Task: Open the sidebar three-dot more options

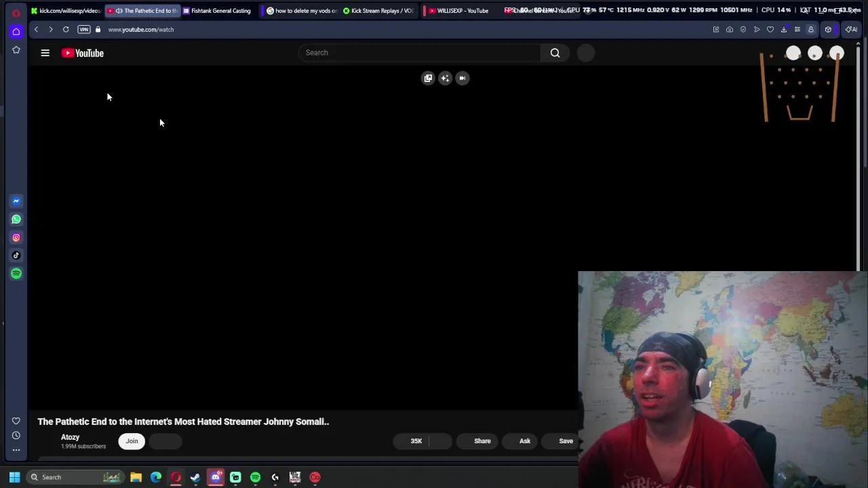Action: 16,450
